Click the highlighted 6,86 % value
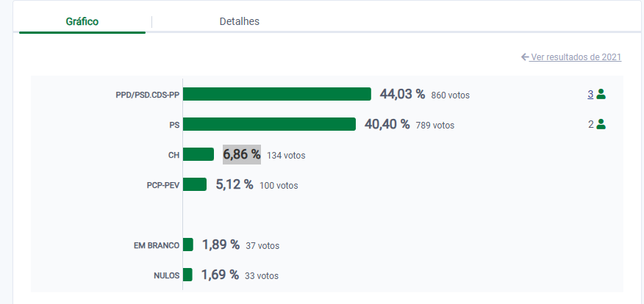 (x=242, y=154)
